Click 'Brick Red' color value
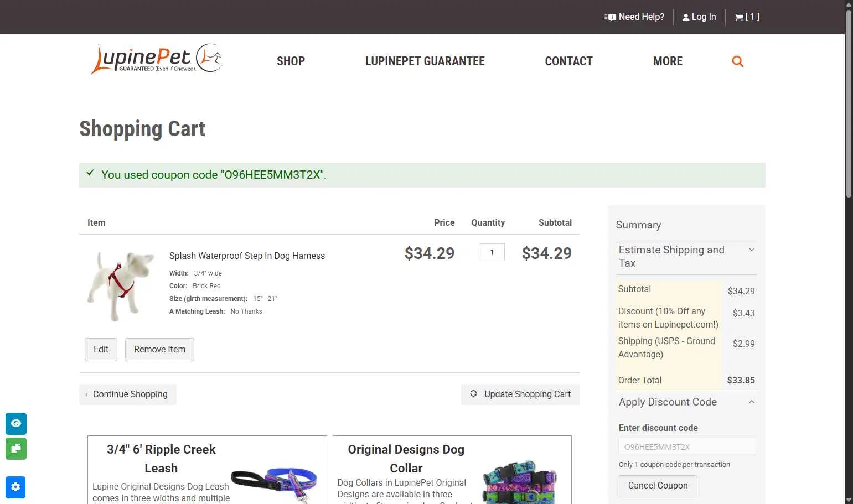This screenshot has width=853, height=504. 206,286
